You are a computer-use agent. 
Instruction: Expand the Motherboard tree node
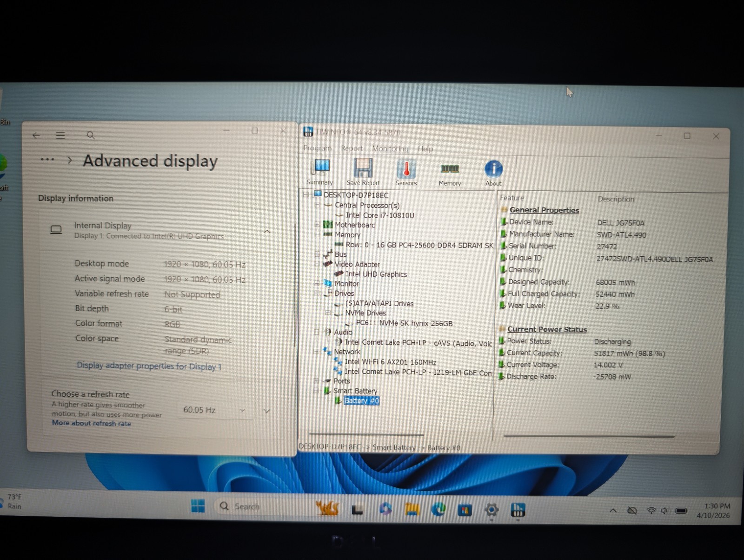317,225
